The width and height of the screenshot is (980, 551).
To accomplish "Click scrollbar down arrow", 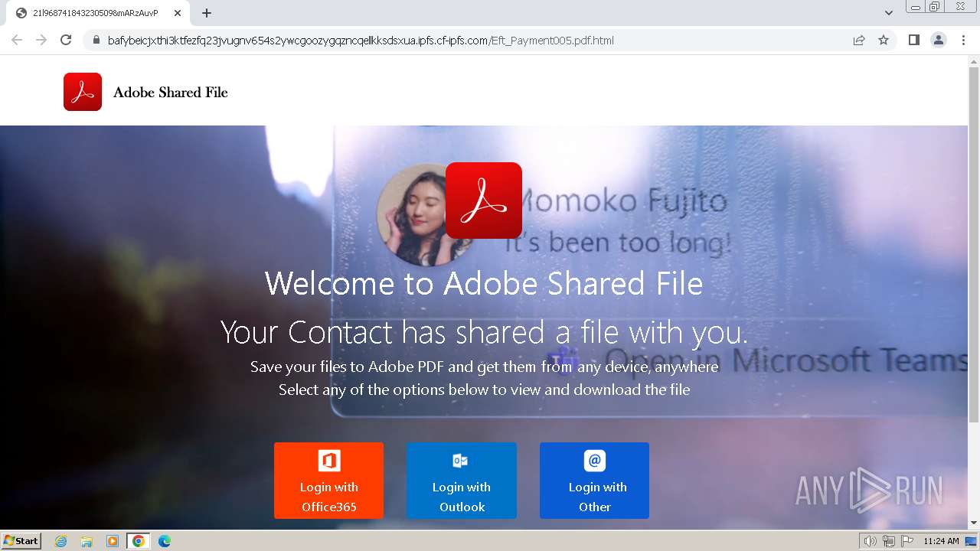I will tap(974, 523).
